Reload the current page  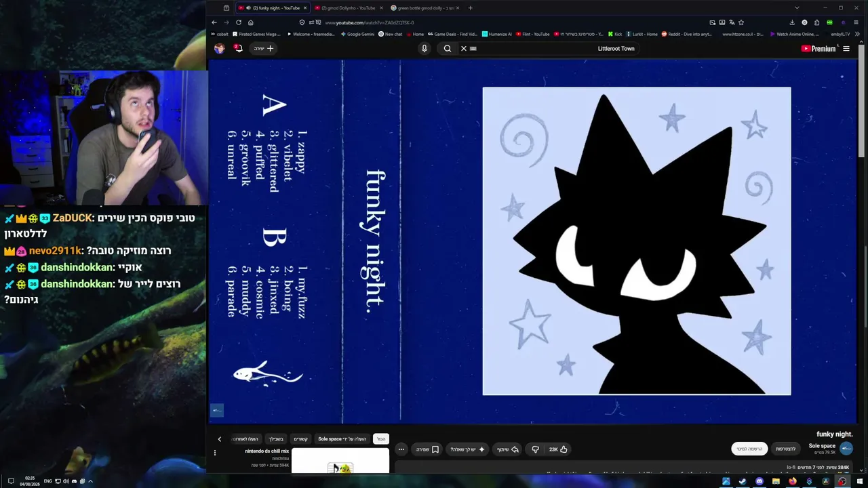click(x=239, y=22)
